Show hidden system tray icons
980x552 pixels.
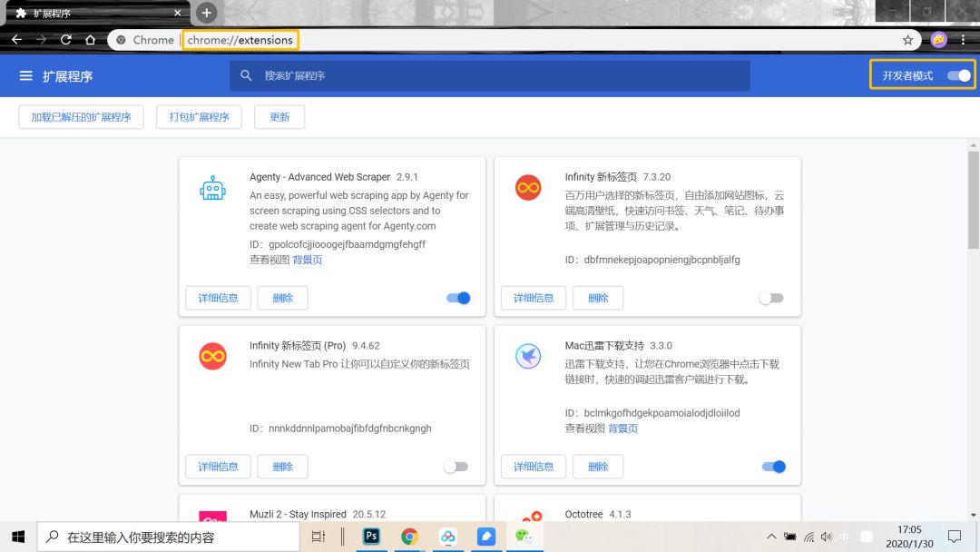point(770,537)
